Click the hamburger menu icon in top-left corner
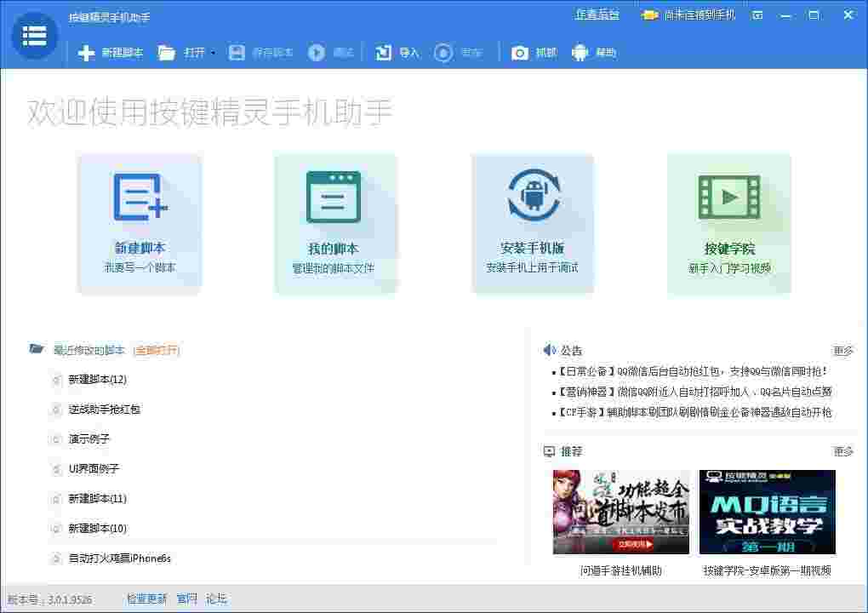868x613 pixels. click(33, 36)
